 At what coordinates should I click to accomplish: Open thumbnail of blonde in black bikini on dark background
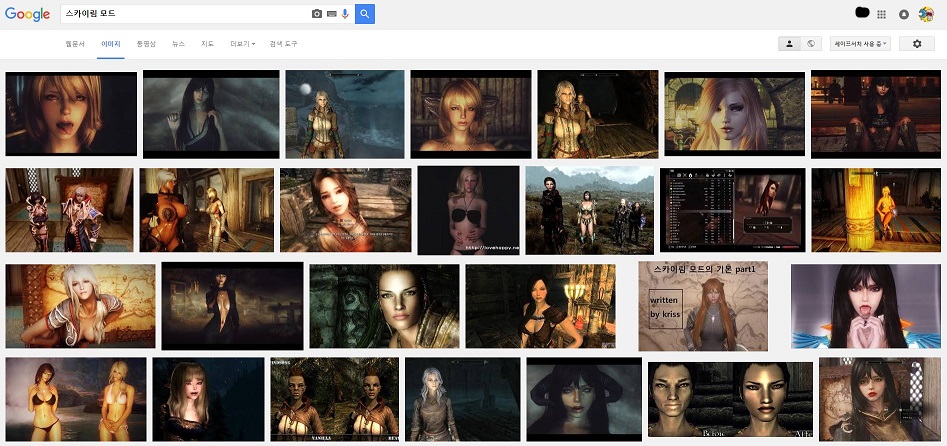coord(468,210)
